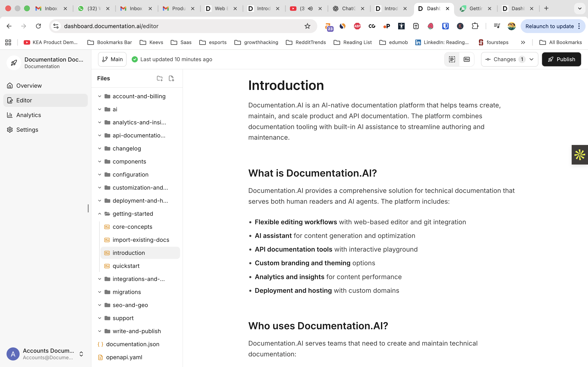588x367 pixels.
Task: Create a new file in Files panel
Action: tap(171, 78)
